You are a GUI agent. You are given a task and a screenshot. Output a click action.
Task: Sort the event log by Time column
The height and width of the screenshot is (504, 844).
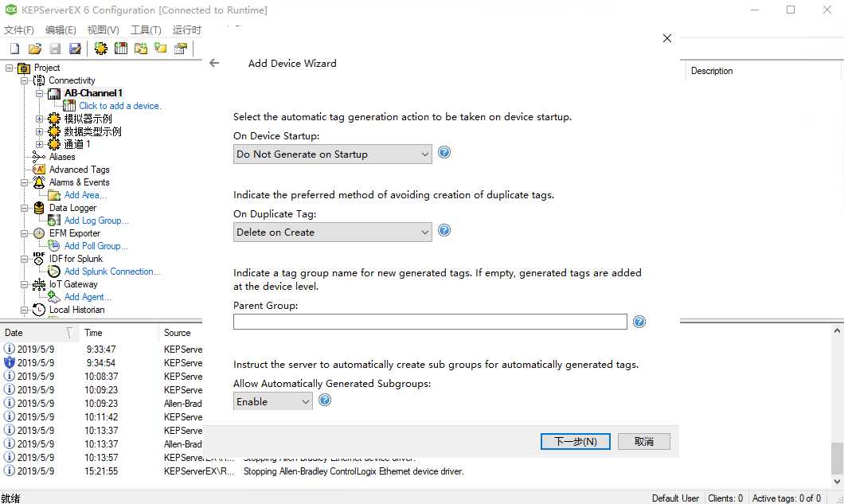(119, 333)
